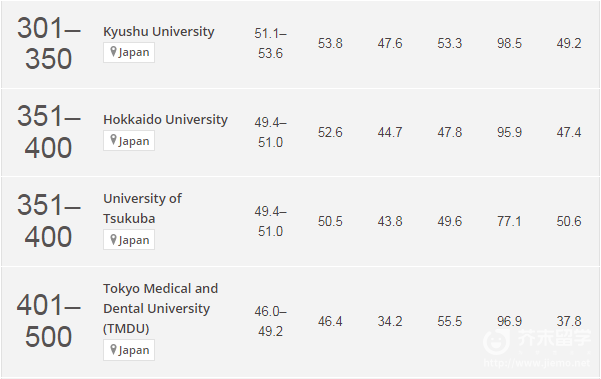
Task: Open the Kyushu University link
Action: click(x=159, y=31)
